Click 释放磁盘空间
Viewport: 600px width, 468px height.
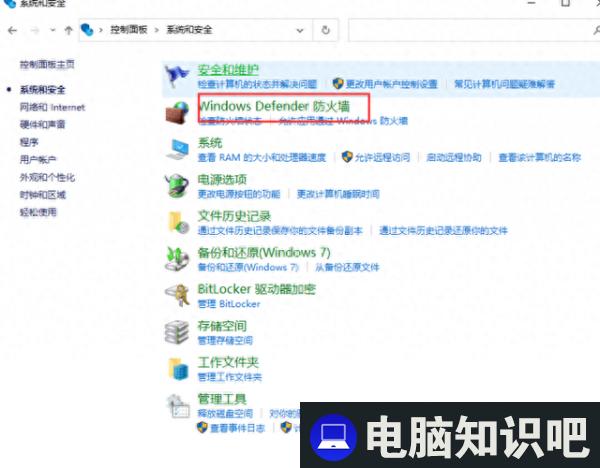tap(225, 414)
